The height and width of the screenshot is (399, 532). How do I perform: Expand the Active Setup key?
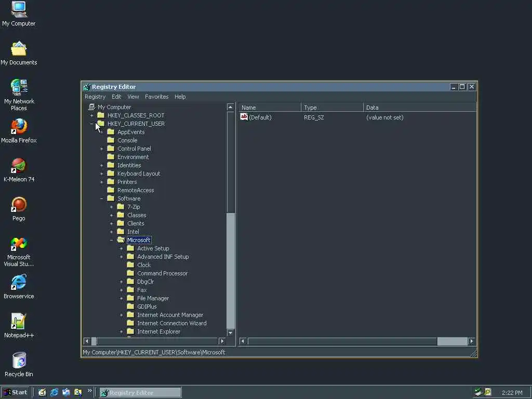click(121, 248)
